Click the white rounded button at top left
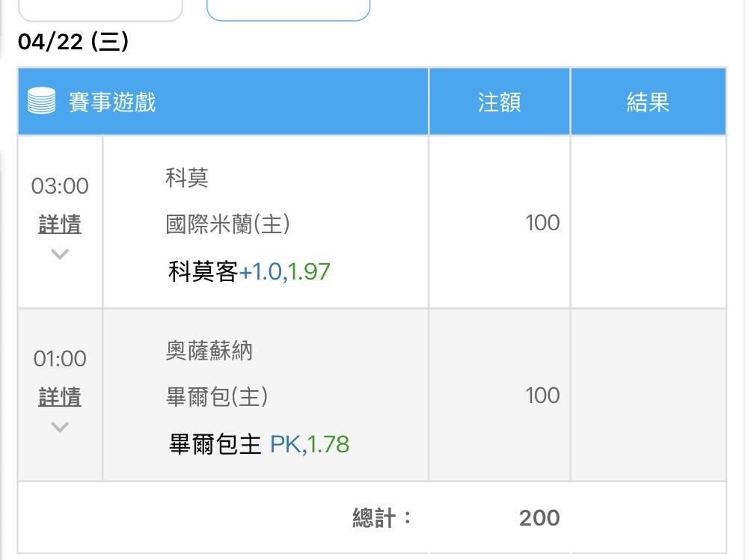This screenshot has height=560, width=754. [100, 9]
